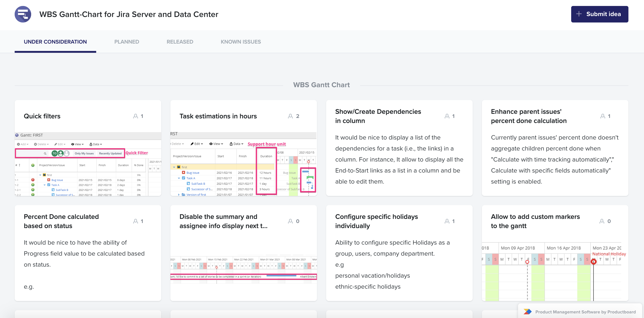Open the Quick filters idea title
Viewport: 644px width, 318px height.
pos(42,116)
